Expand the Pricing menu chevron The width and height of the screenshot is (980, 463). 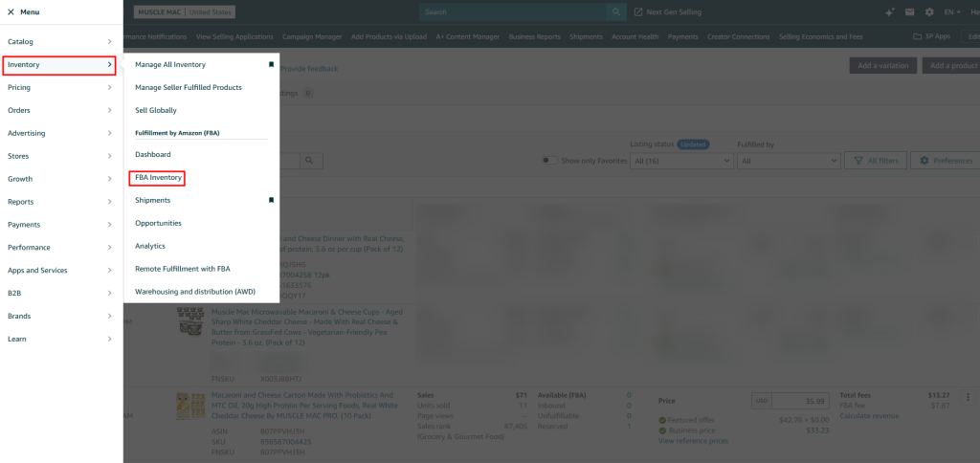click(x=109, y=87)
